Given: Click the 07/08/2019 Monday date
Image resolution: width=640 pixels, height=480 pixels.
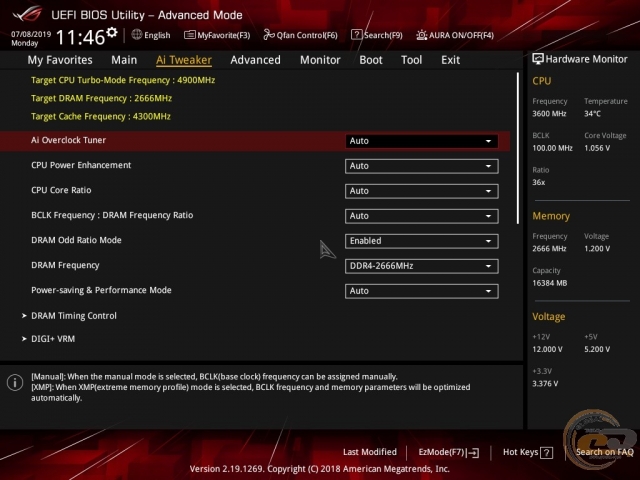Looking at the screenshot, I should pos(31,38).
